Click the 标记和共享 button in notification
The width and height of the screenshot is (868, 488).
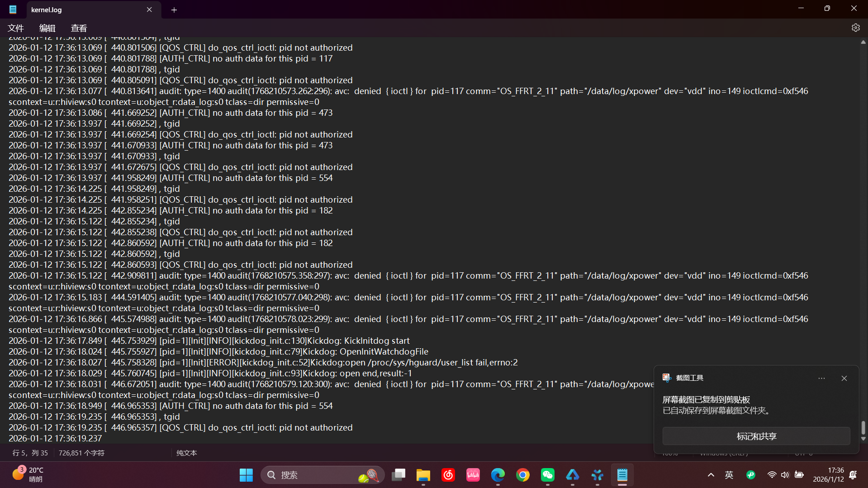click(x=756, y=436)
